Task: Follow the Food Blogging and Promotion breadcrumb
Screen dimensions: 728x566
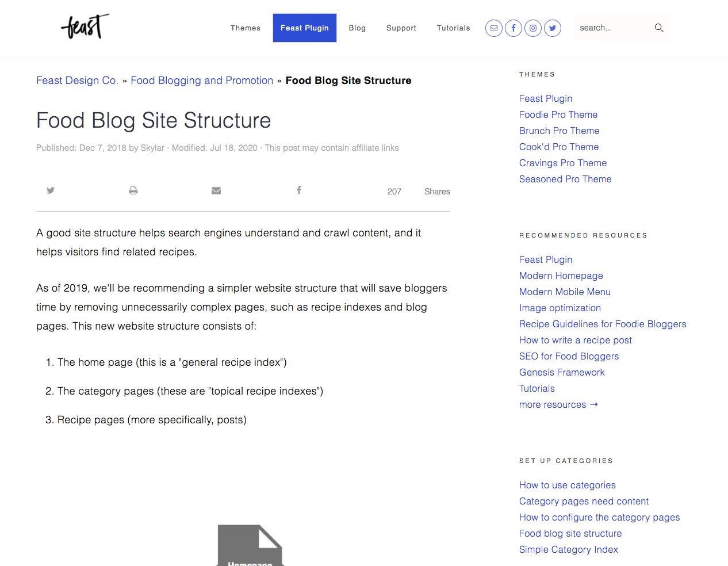Action: (202, 81)
